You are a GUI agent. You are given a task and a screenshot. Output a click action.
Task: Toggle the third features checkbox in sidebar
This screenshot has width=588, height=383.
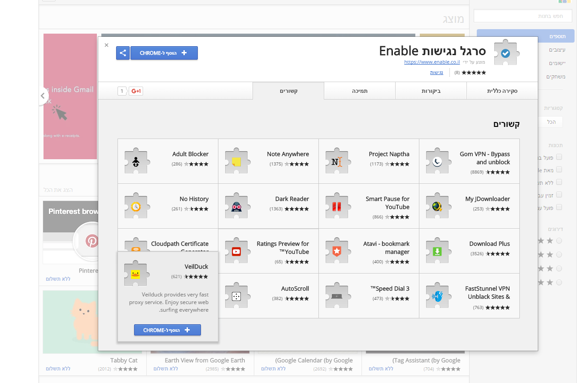(559, 182)
